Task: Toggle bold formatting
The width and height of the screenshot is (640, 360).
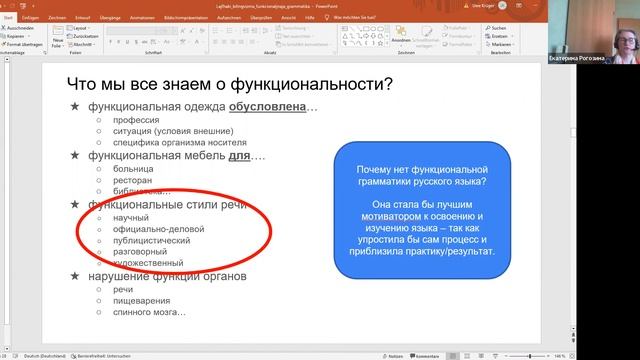Action: pos(110,42)
